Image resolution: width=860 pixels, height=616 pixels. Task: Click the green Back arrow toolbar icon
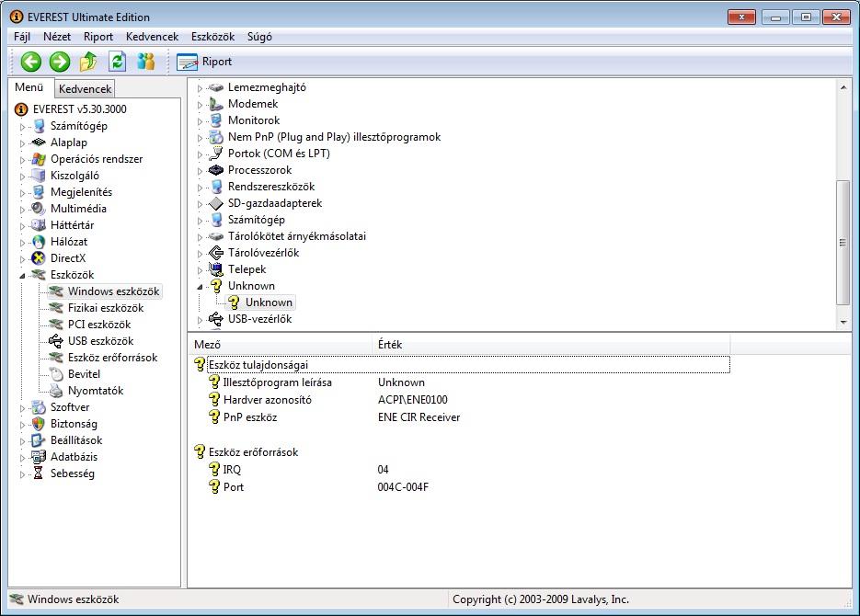31,62
